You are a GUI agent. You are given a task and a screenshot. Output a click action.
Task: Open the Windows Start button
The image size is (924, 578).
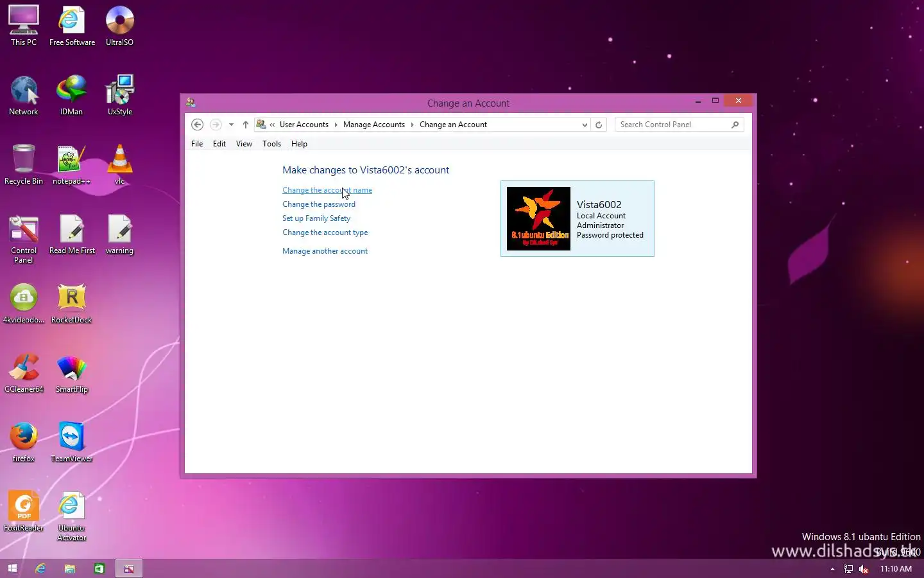pyautogui.click(x=12, y=568)
